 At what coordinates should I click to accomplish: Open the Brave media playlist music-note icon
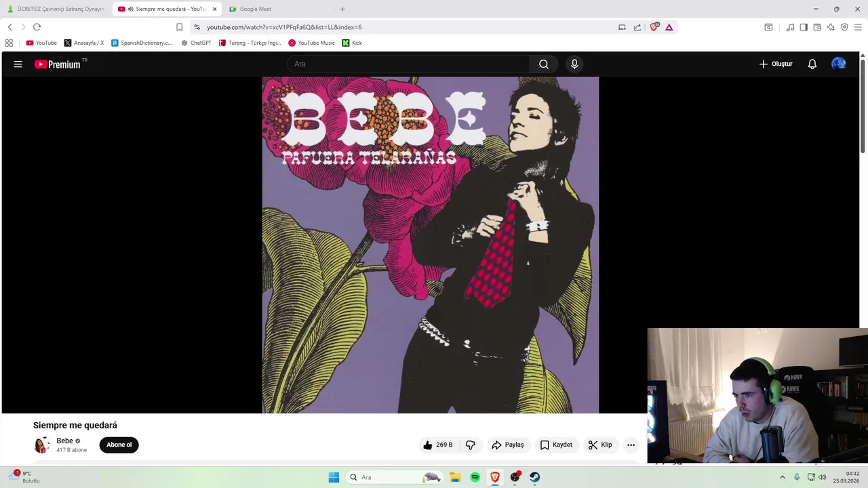[x=790, y=27]
